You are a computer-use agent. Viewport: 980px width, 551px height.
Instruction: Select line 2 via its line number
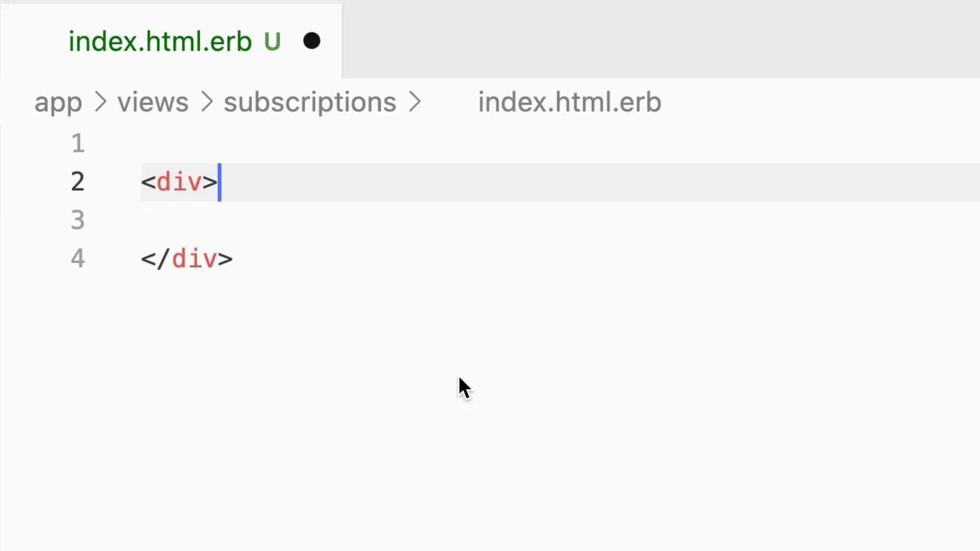point(78,182)
